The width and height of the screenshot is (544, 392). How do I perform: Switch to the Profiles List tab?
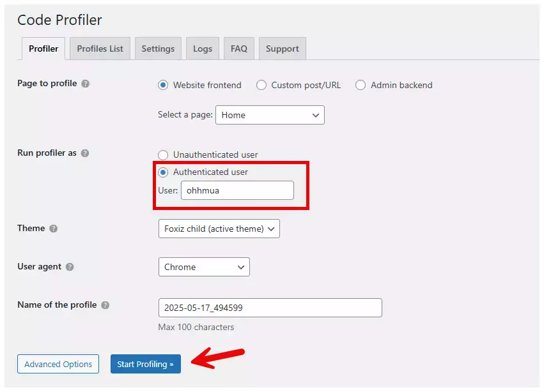pyautogui.click(x=100, y=49)
